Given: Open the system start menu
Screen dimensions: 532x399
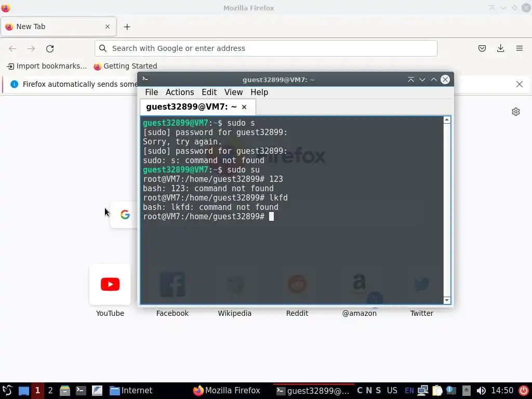Looking at the screenshot, I should (x=7, y=391).
